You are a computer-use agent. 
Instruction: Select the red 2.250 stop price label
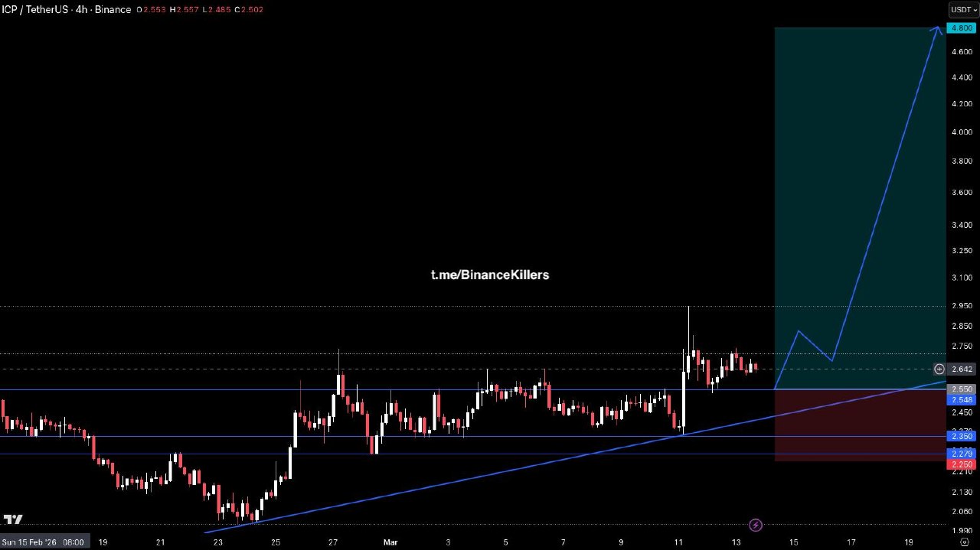[x=961, y=464]
